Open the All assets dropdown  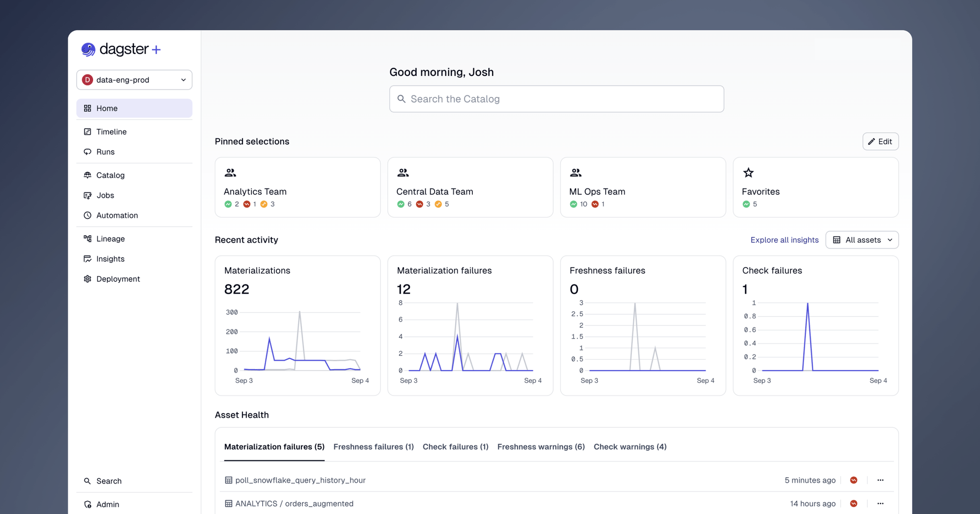coord(862,240)
